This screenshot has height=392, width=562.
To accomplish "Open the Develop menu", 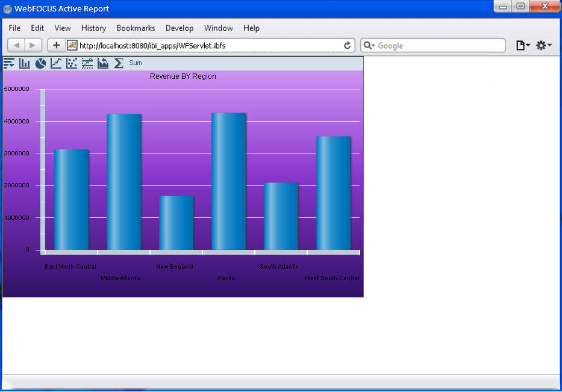I will (180, 28).
